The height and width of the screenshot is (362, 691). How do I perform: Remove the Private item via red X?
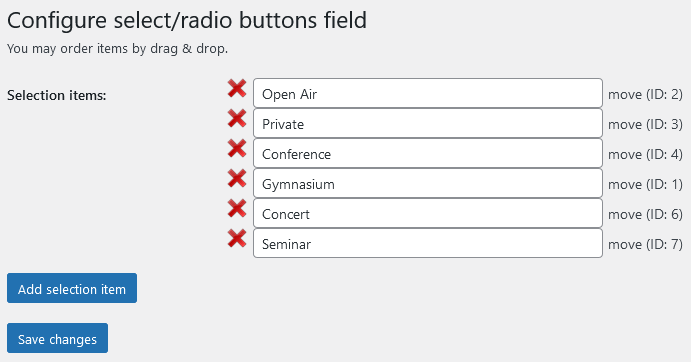[x=237, y=119]
